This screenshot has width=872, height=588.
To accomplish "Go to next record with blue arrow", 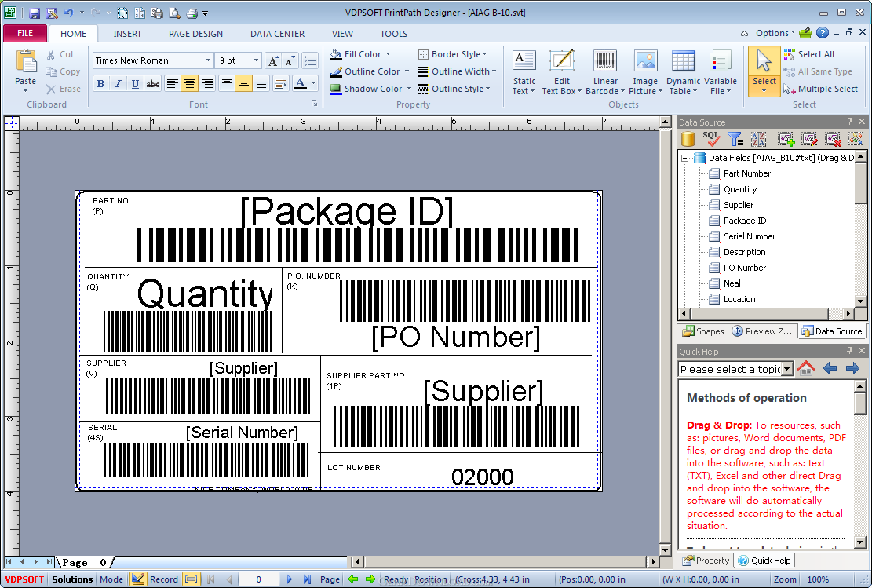I will pyautogui.click(x=289, y=579).
